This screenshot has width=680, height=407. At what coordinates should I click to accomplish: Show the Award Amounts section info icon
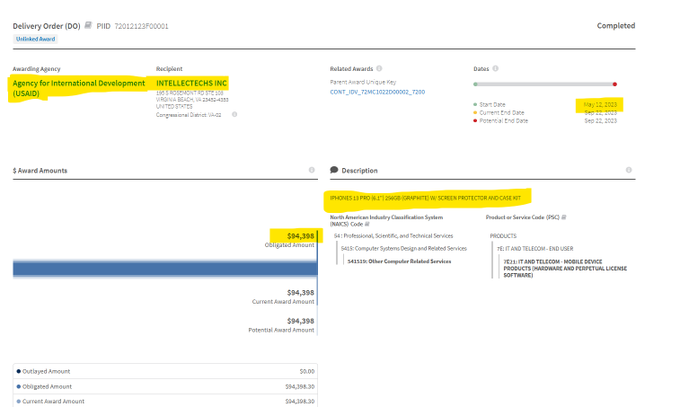coord(312,170)
